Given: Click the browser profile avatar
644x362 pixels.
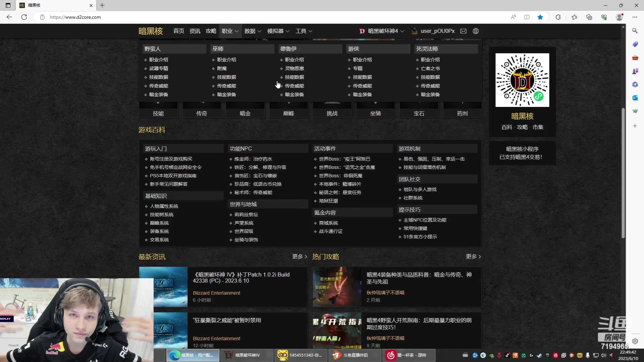Looking at the screenshot, I should click(x=620, y=17).
